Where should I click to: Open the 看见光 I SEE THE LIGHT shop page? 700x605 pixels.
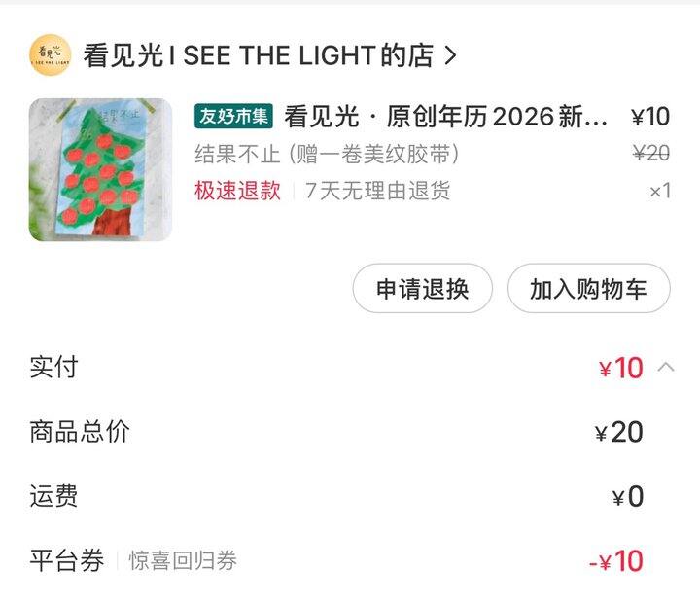coord(258,55)
